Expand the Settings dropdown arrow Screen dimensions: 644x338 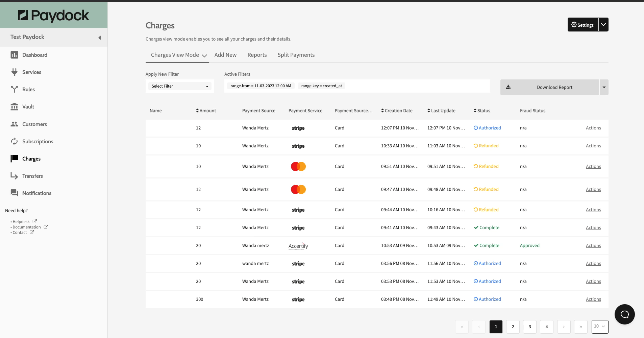tap(603, 25)
